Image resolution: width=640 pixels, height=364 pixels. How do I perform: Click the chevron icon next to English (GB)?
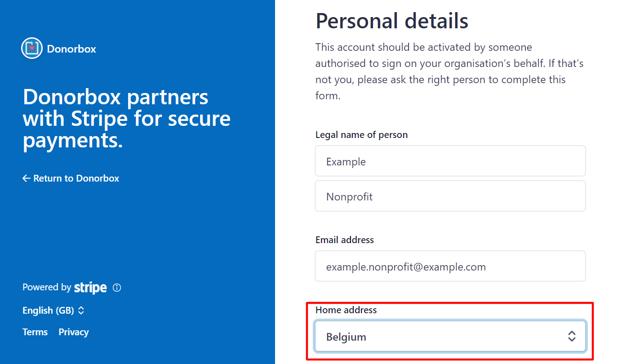click(x=81, y=311)
